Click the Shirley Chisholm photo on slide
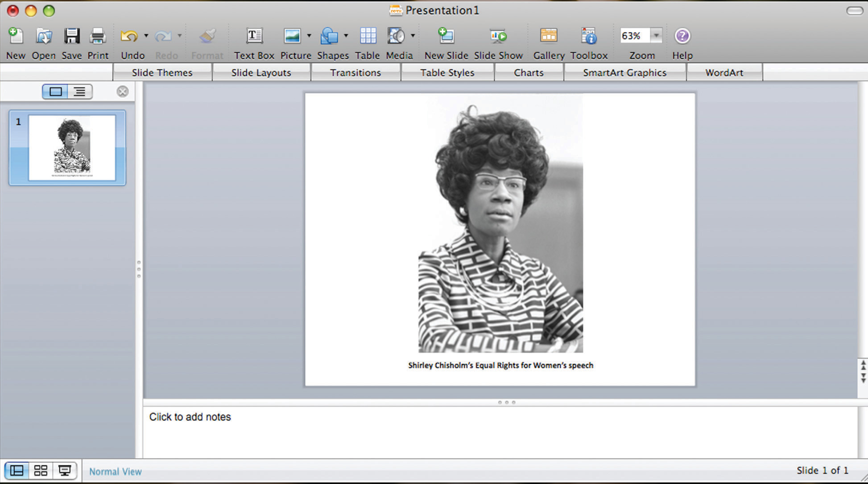Screen dimensions: 868x484 pyautogui.click(x=500, y=223)
